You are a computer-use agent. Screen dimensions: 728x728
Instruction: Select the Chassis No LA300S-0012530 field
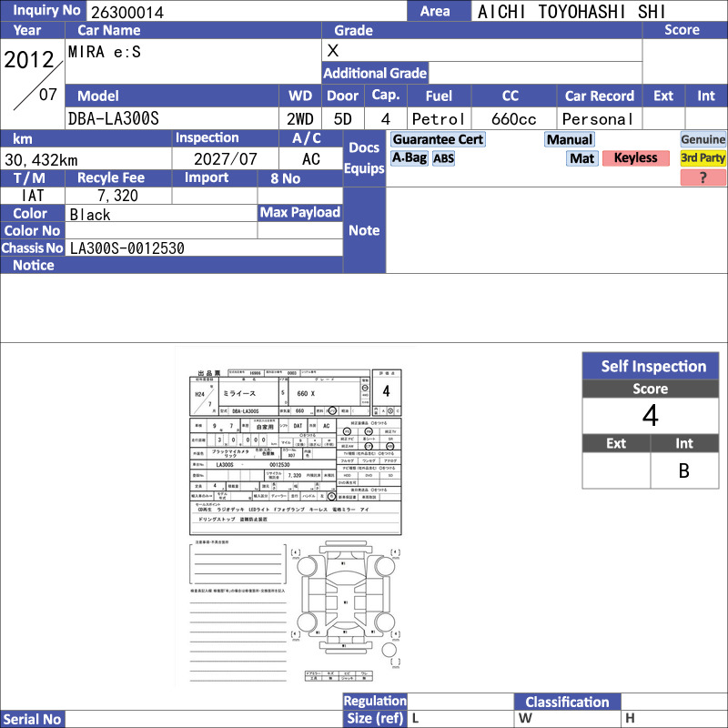tap(204, 248)
